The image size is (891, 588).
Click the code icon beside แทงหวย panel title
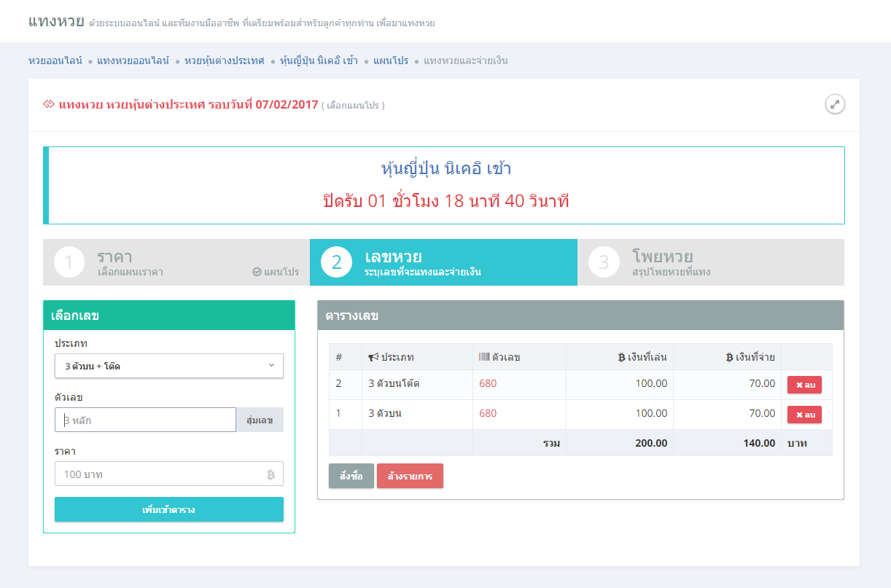click(49, 104)
